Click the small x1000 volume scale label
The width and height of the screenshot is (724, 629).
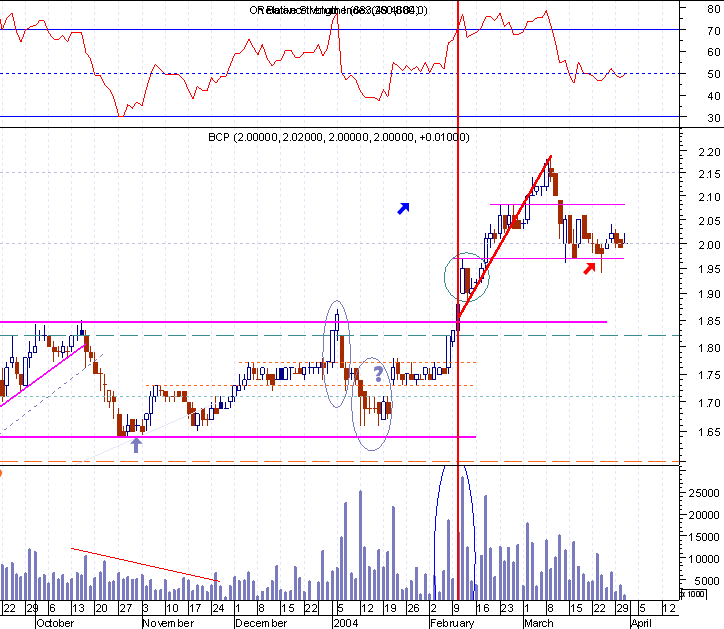[x=694, y=593]
